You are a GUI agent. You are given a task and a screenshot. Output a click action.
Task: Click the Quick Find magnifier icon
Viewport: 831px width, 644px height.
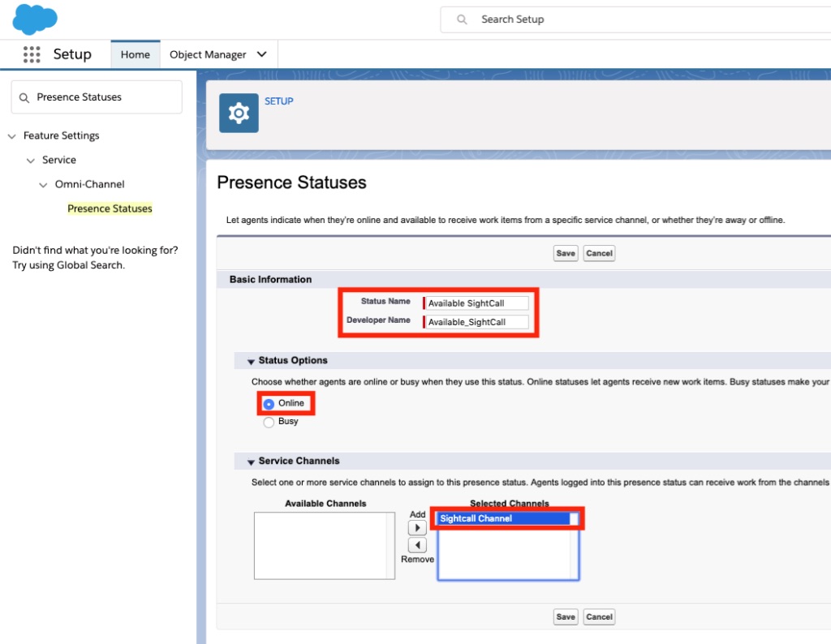(24, 97)
